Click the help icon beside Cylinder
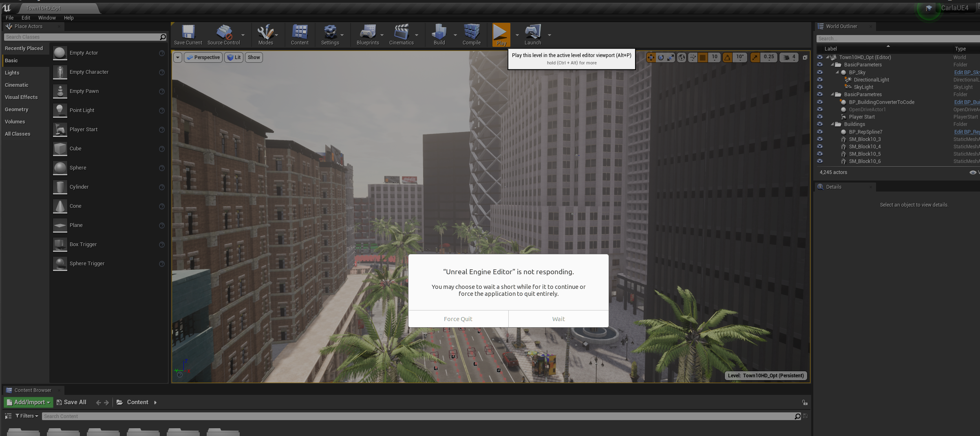 [x=162, y=187]
